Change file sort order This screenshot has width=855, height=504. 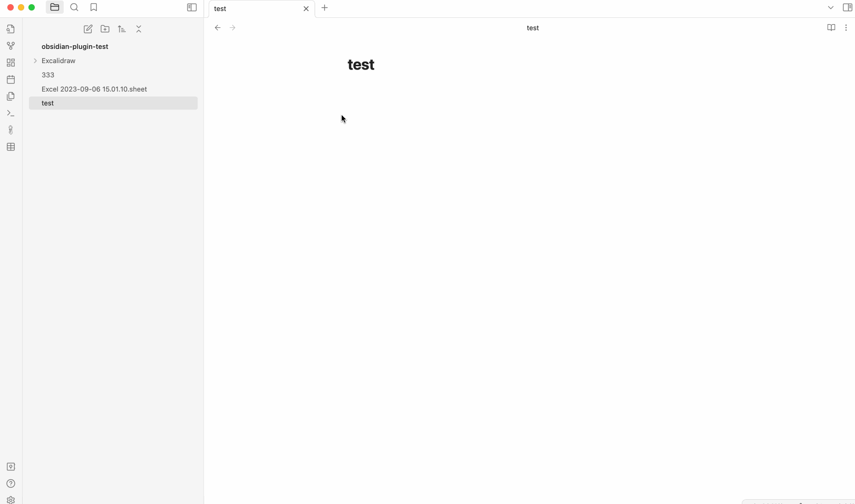(x=122, y=29)
